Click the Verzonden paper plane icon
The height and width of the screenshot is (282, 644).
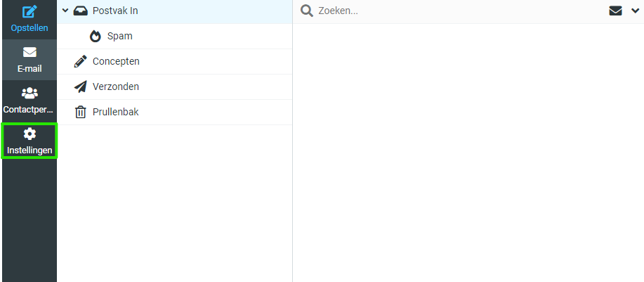[x=81, y=86]
